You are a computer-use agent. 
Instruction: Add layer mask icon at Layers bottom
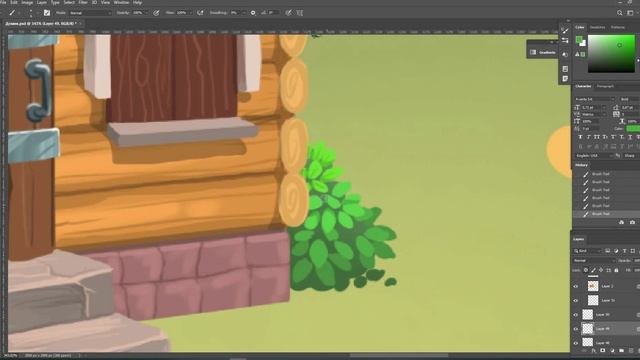tap(603, 351)
